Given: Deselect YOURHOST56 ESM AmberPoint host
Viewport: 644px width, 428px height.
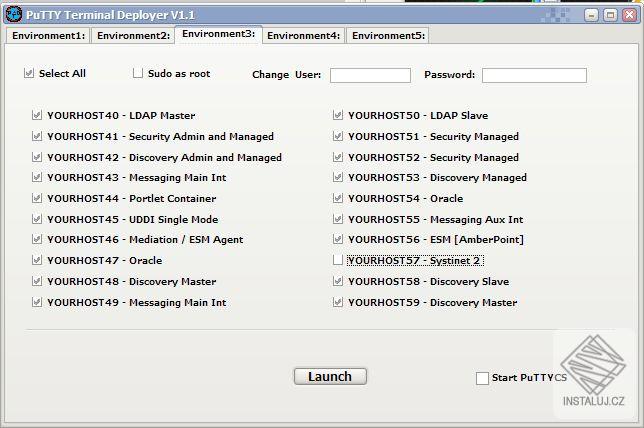Looking at the screenshot, I should (338, 240).
